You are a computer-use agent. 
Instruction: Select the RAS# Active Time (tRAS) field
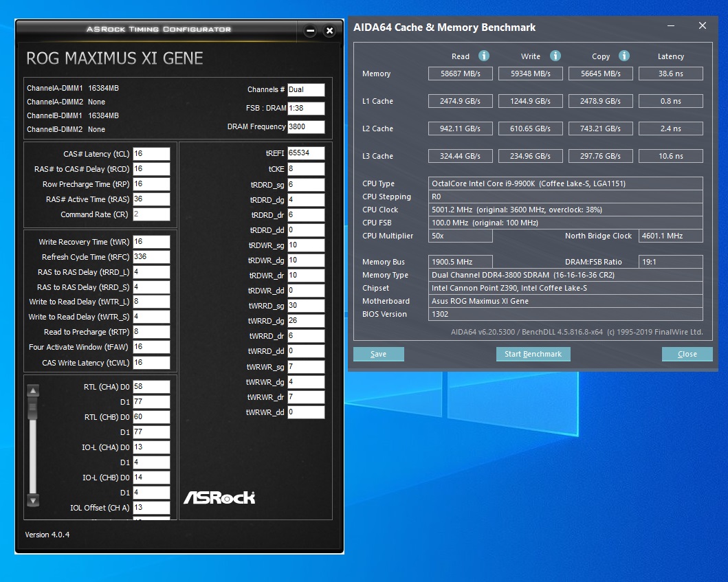click(151, 199)
